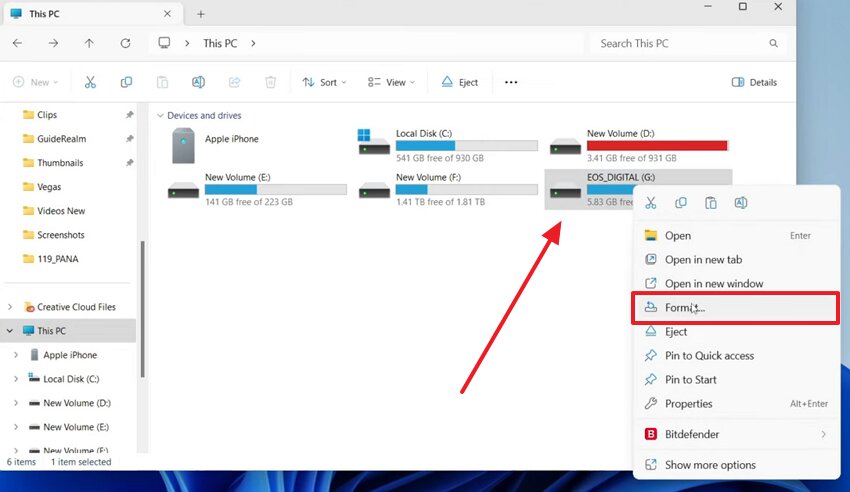
Task: Unpin the Clips folder pin icon
Action: (x=130, y=114)
